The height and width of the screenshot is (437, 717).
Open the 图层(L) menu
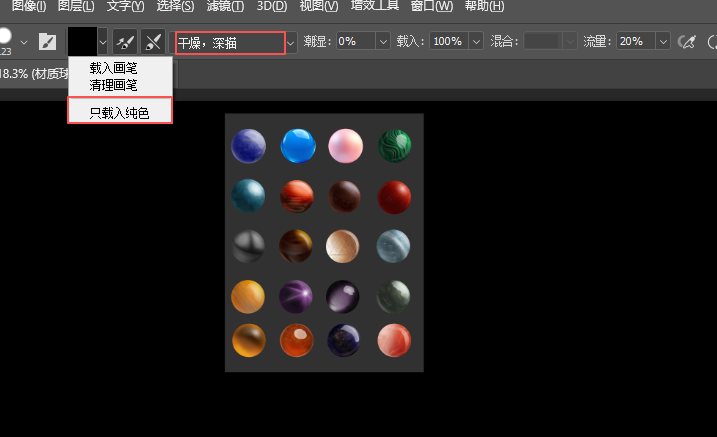pyautogui.click(x=76, y=6)
